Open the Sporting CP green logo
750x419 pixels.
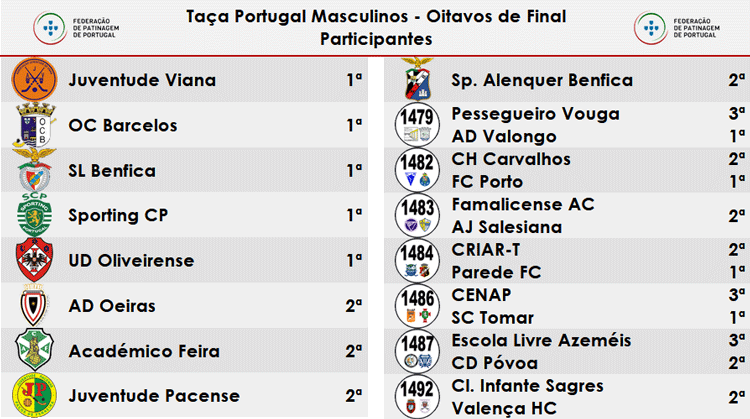point(34,214)
